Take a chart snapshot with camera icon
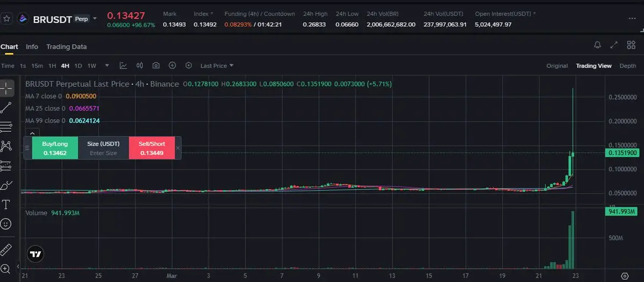Viewport: 644px width, 282px height. click(x=156, y=66)
